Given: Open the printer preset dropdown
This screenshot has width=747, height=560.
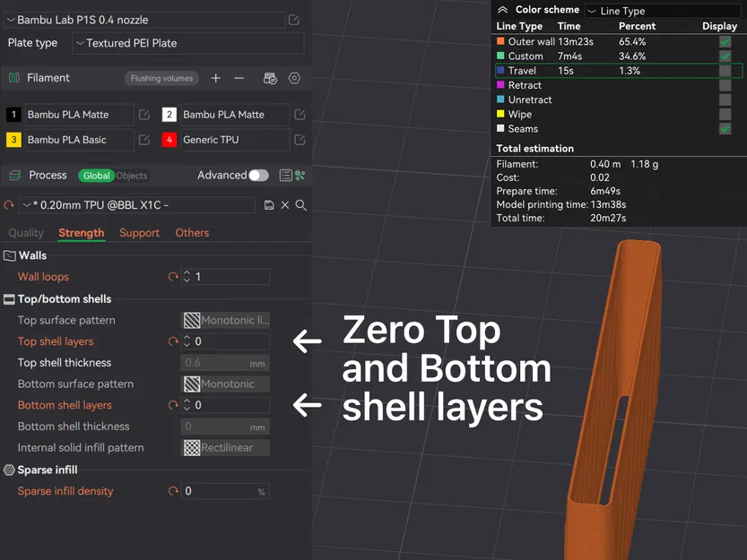Looking at the screenshot, I should click(143, 20).
